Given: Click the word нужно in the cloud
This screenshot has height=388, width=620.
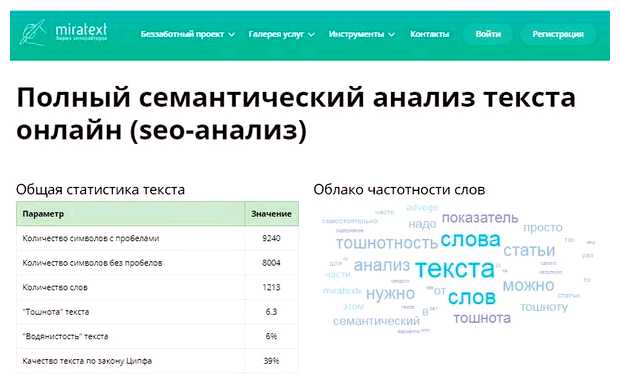Looking at the screenshot, I should [x=390, y=294].
